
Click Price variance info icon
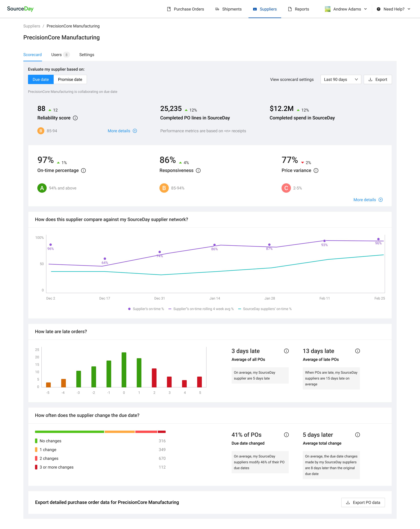tap(316, 170)
